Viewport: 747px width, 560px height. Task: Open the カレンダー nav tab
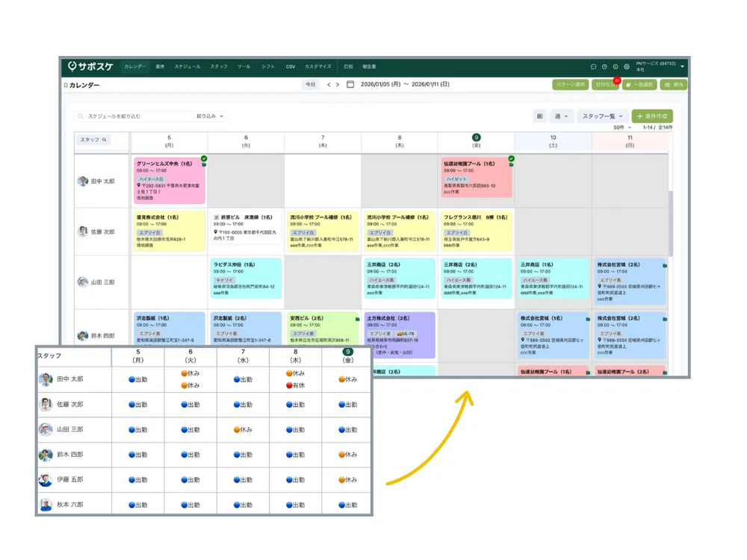click(x=135, y=66)
